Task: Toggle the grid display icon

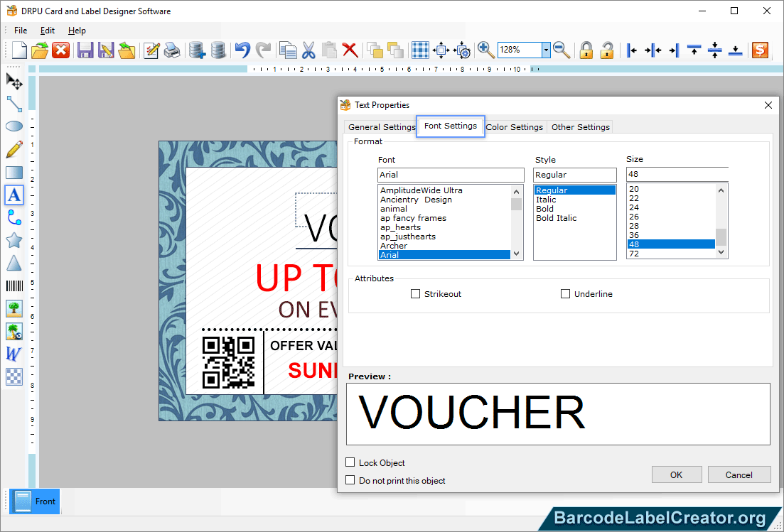Action: 420,50
